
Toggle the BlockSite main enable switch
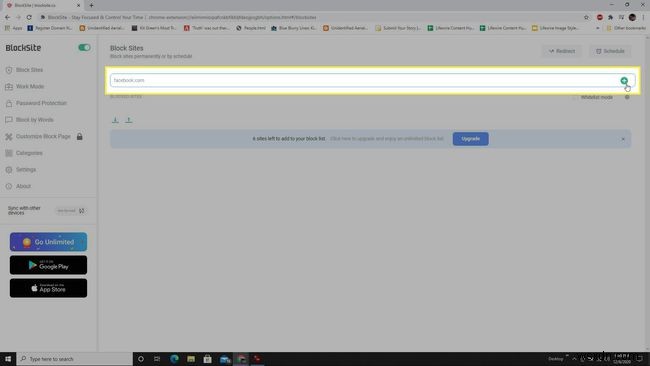pyautogui.click(x=84, y=47)
